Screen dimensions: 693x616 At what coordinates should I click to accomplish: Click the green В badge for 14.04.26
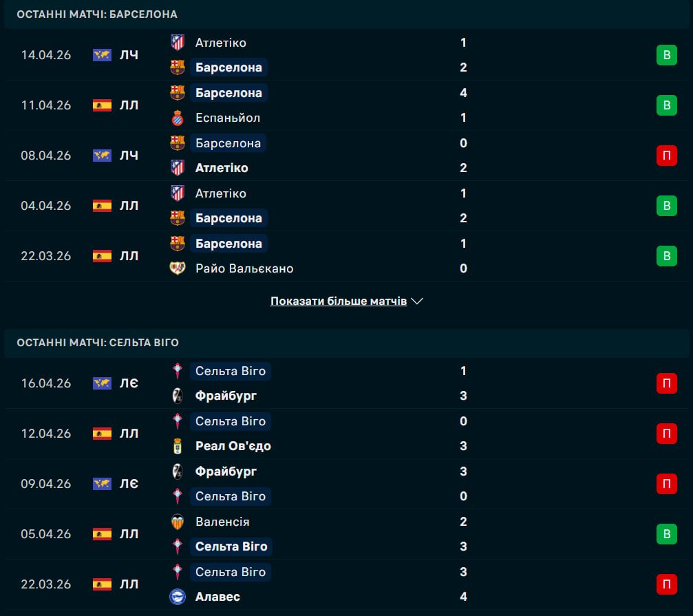(x=666, y=55)
